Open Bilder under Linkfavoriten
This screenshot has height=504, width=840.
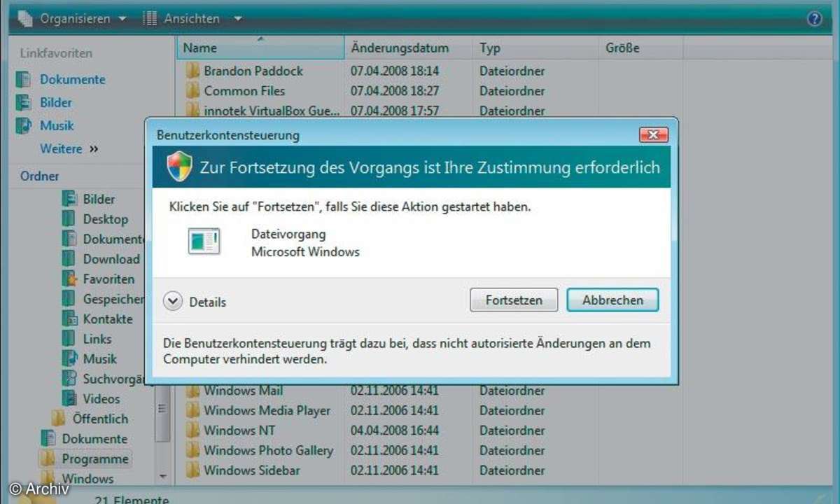pos(56,103)
